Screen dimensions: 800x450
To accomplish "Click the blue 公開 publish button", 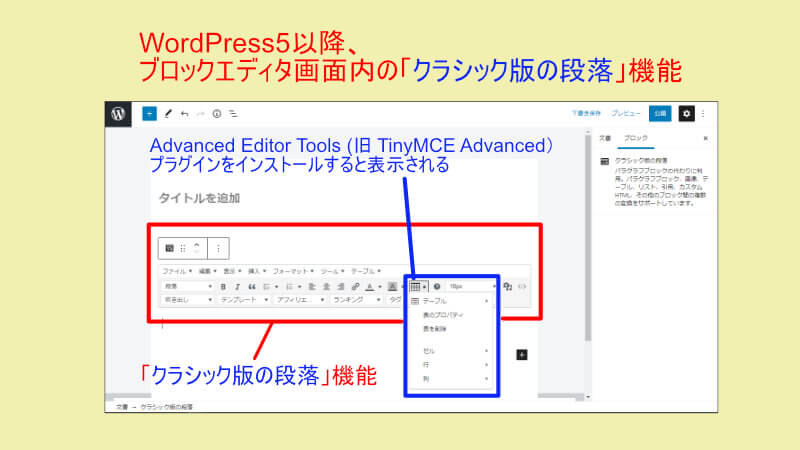I will pyautogui.click(x=660, y=114).
